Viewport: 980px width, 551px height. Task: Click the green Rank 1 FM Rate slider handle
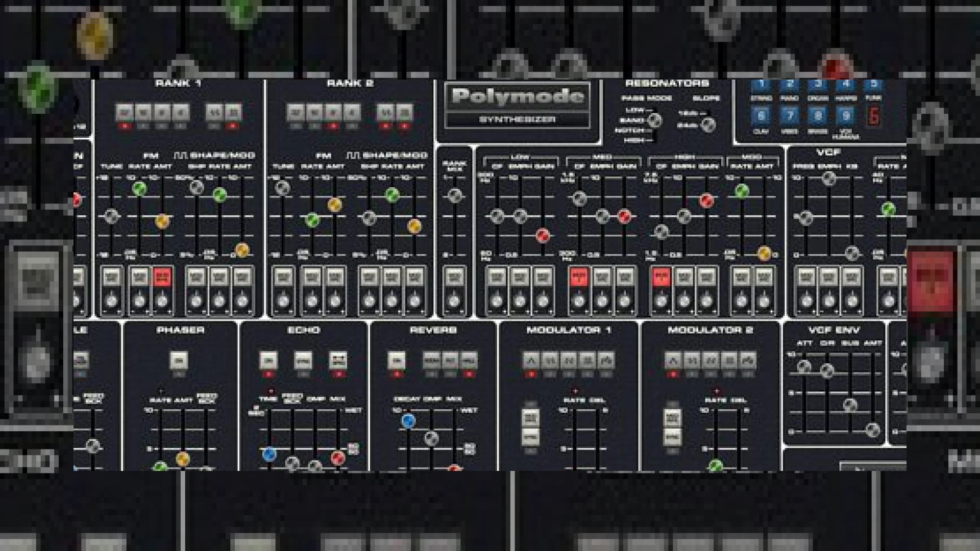pyautogui.click(x=139, y=189)
